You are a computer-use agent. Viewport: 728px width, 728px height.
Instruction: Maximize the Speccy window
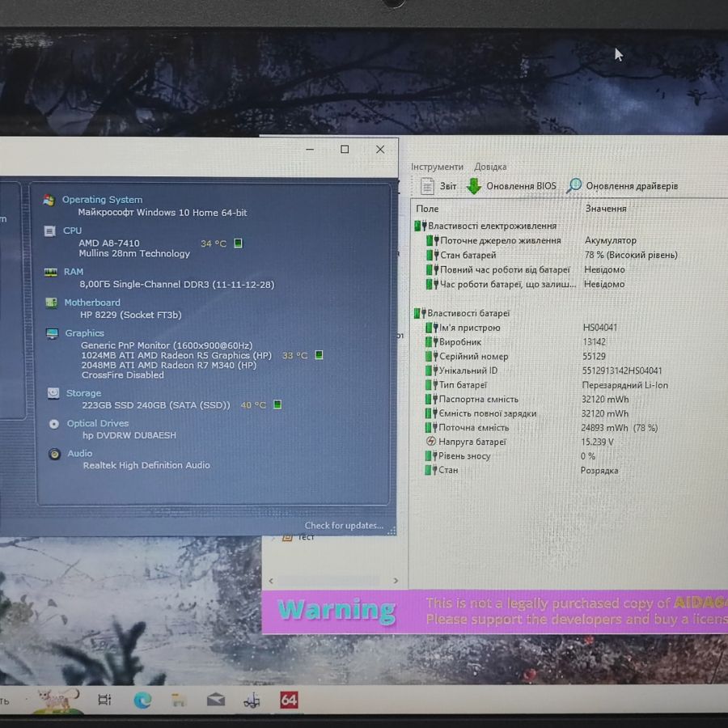(345, 149)
